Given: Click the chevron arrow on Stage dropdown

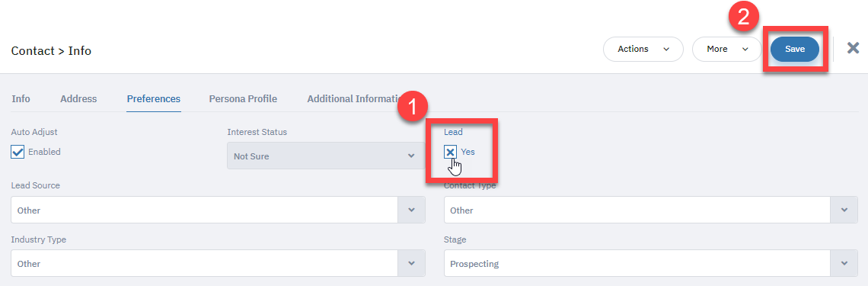Looking at the screenshot, I should tap(844, 263).
